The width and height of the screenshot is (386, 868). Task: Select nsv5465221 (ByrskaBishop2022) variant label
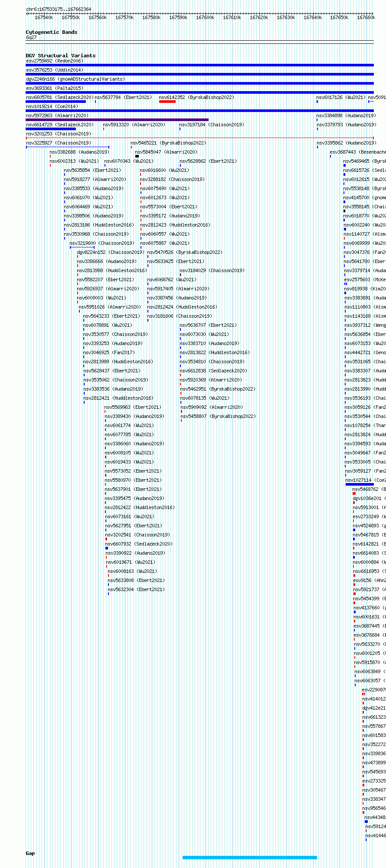(x=168, y=143)
